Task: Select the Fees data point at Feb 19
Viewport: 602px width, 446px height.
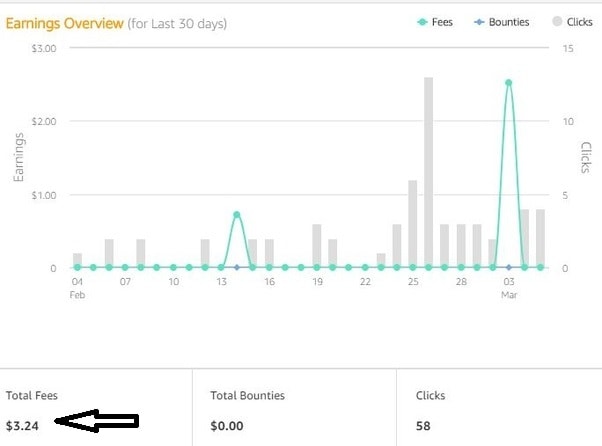Action: (x=317, y=267)
